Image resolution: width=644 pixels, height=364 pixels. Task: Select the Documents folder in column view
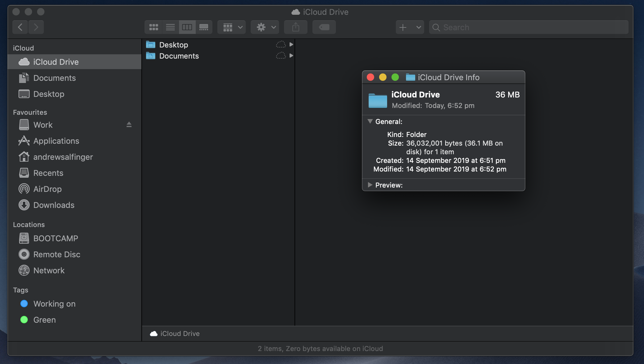[x=218, y=56]
